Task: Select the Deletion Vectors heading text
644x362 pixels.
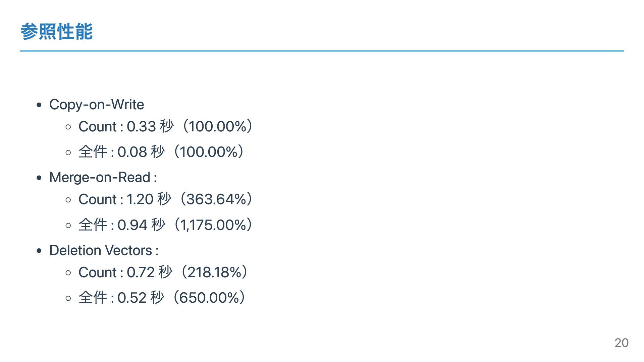Action: (x=101, y=250)
